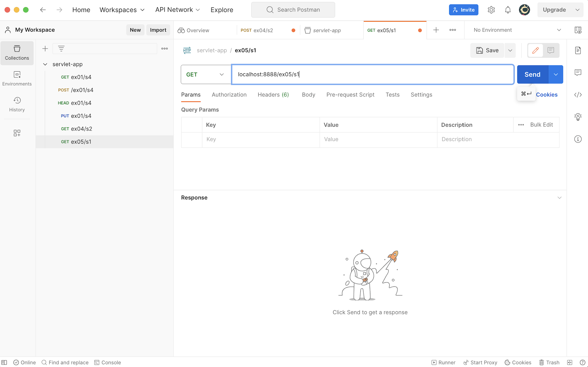
Task: Switch to the Body tab
Action: 308,95
